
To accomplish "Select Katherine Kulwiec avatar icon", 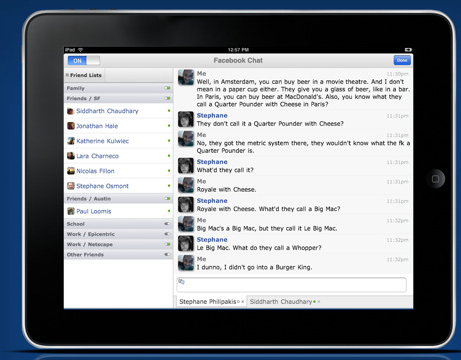I will click(71, 141).
